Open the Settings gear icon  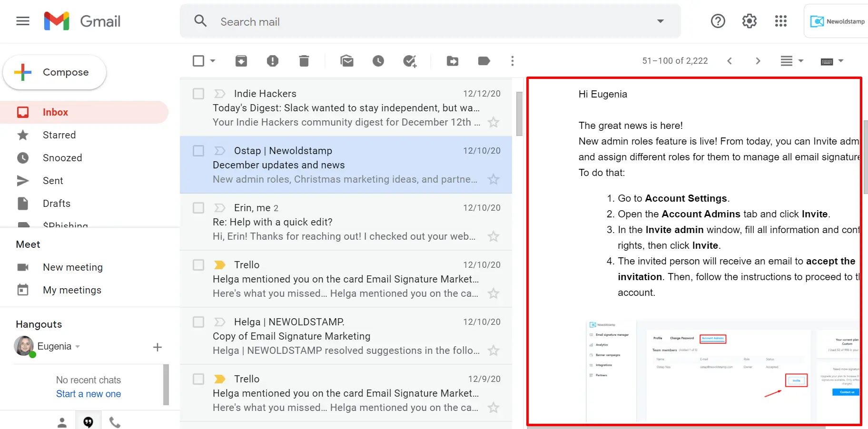749,21
